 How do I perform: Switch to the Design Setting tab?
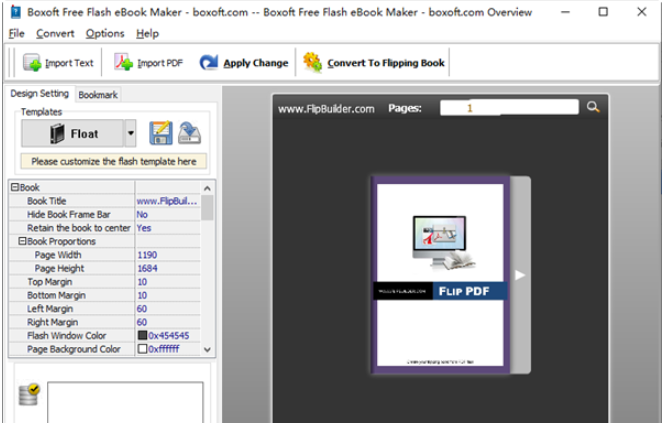click(x=39, y=94)
